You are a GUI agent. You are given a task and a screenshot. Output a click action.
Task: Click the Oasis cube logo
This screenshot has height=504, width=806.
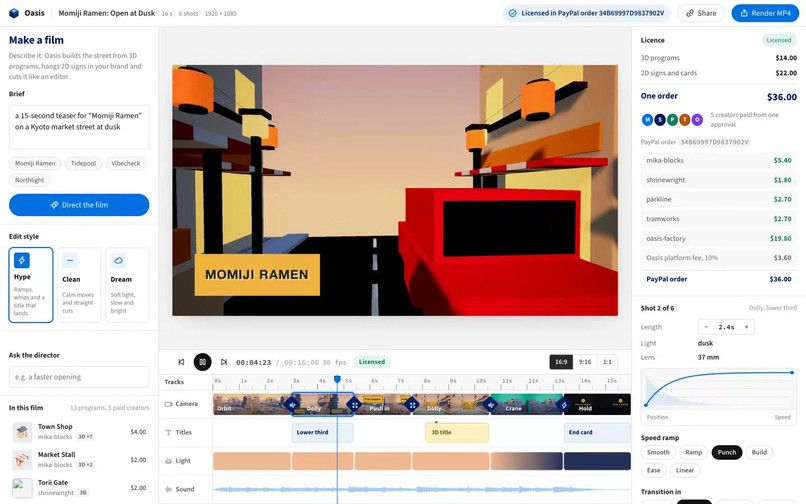[x=14, y=13]
